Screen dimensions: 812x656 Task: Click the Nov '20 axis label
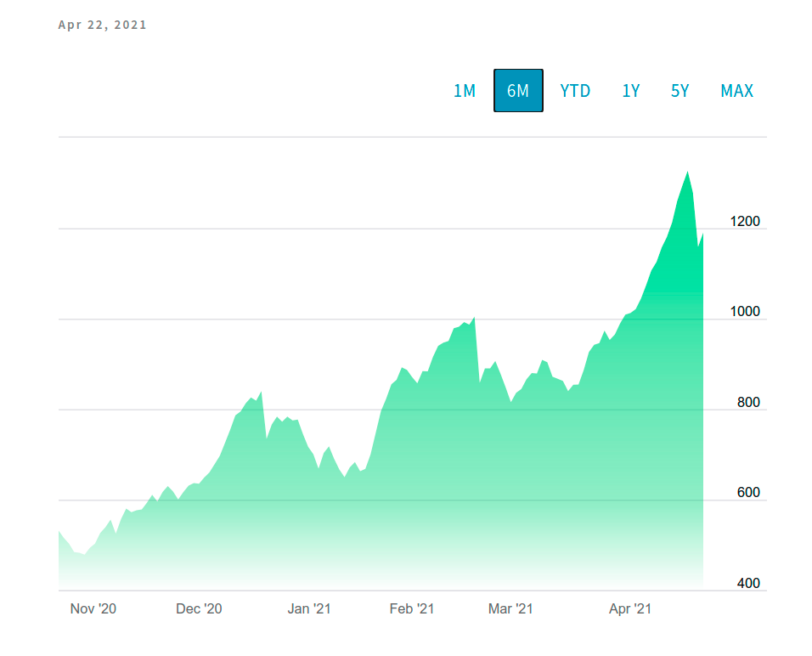(x=93, y=608)
